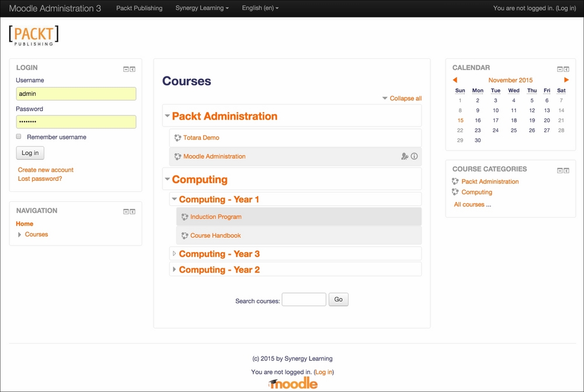
Task: Click the Search courses text box
Action: tap(304, 299)
